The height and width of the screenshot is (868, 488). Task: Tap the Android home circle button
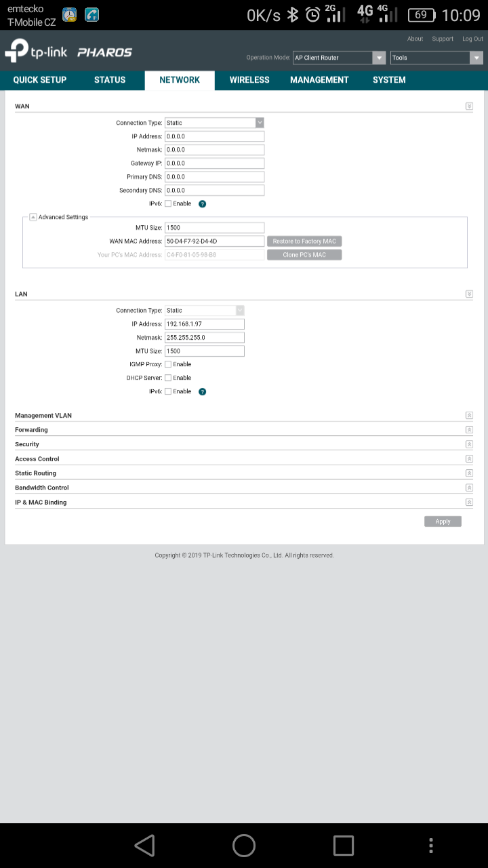(x=244, y=845)
